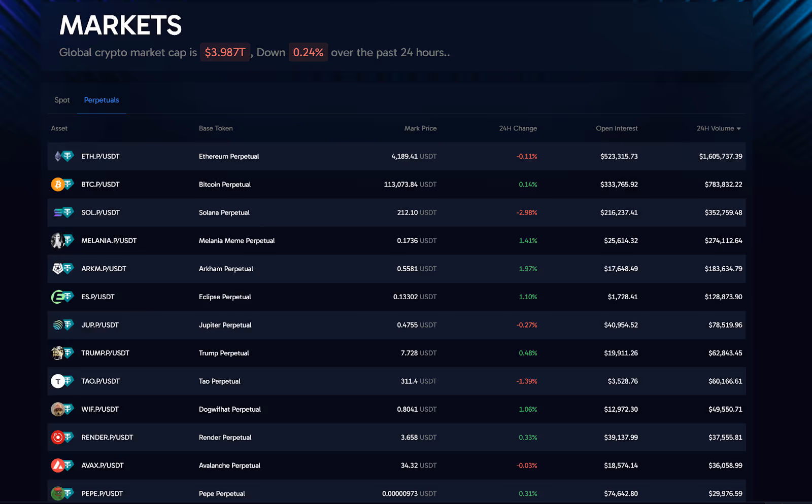Click the Avalanche Perpetual base token name
Screen dimensions: 812x504
pos(229,465)
